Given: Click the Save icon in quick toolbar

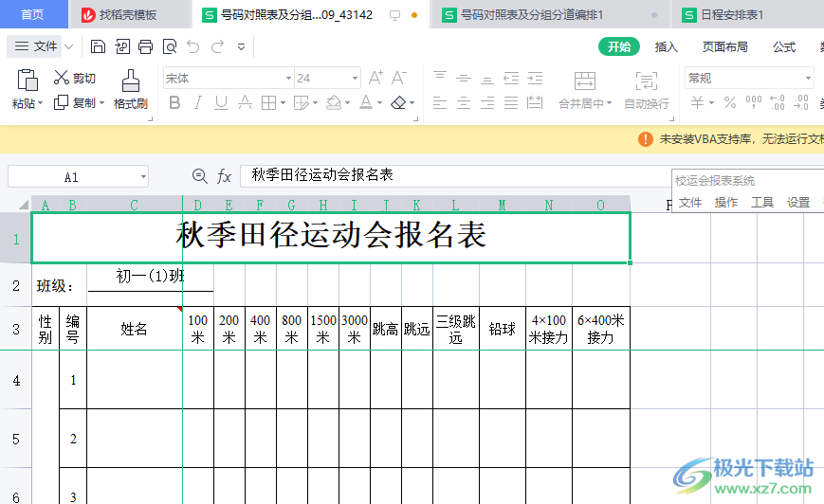Looking at the screenshot, I should click(x=98, y=46).
